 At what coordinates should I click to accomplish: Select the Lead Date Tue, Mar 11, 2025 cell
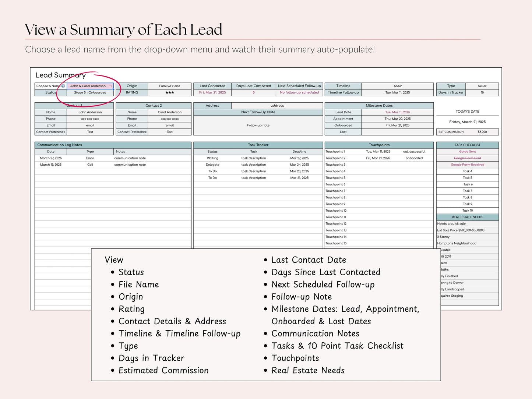pos(398,112)
